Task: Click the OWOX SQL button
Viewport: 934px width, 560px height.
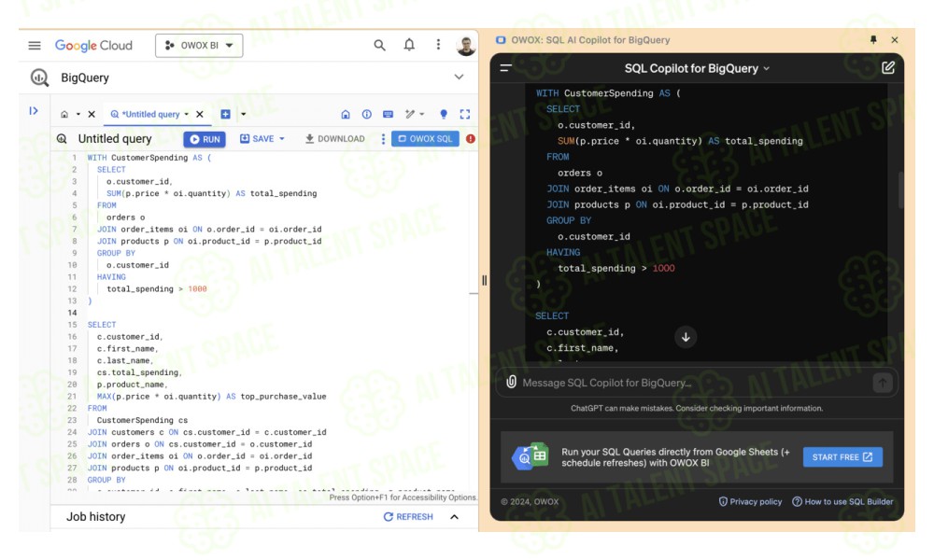Action: pos(425,139)
